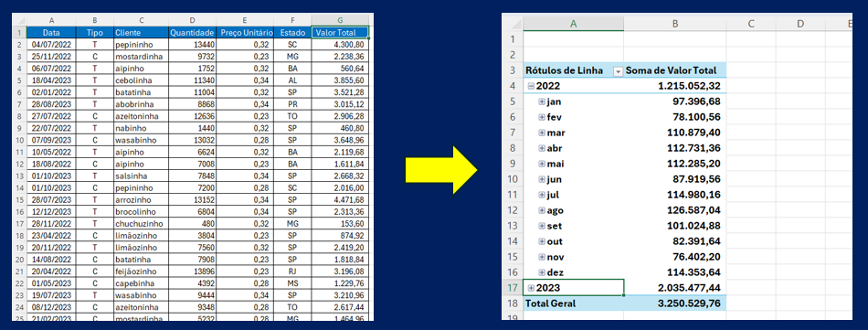868x330 pixels.
Task: Click the 'Total Geral' pivot cell
Action: point(574,303)
